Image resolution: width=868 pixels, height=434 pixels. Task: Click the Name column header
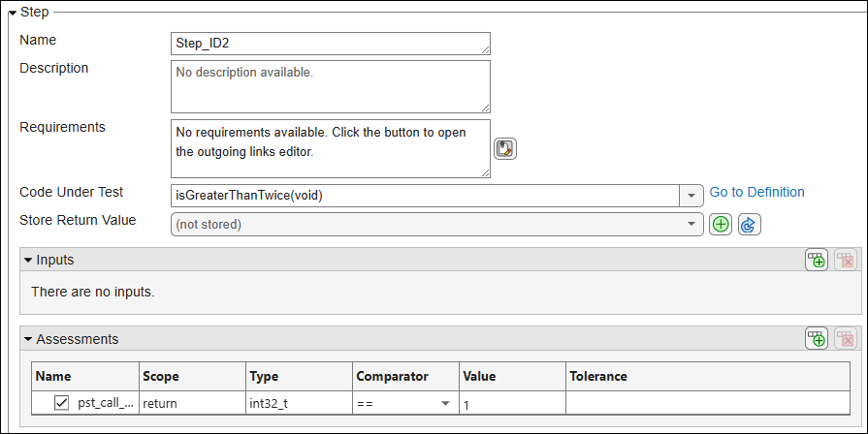click(84, 376)
